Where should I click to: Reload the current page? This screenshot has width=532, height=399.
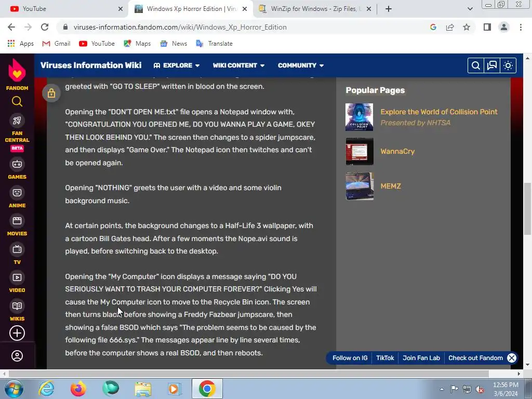point(45,27)
